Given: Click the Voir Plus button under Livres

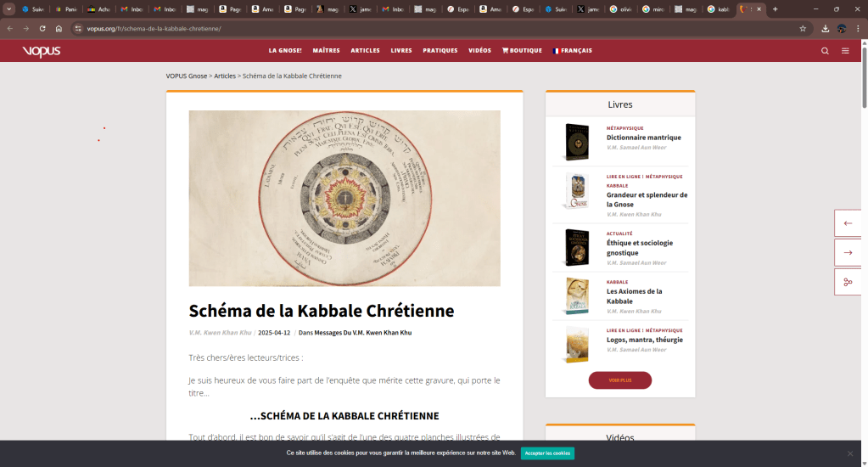Looking at the screenshot, I should [619, 380].
